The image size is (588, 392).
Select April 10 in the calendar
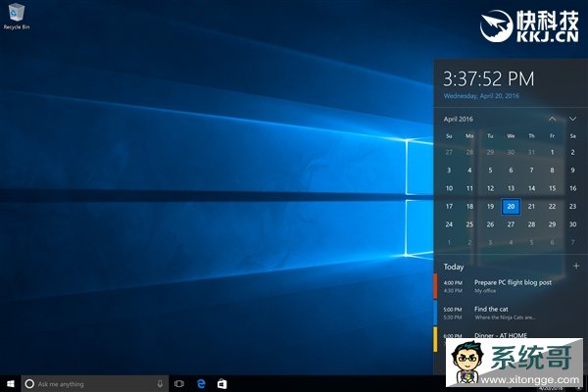click(x=449, y=188)
